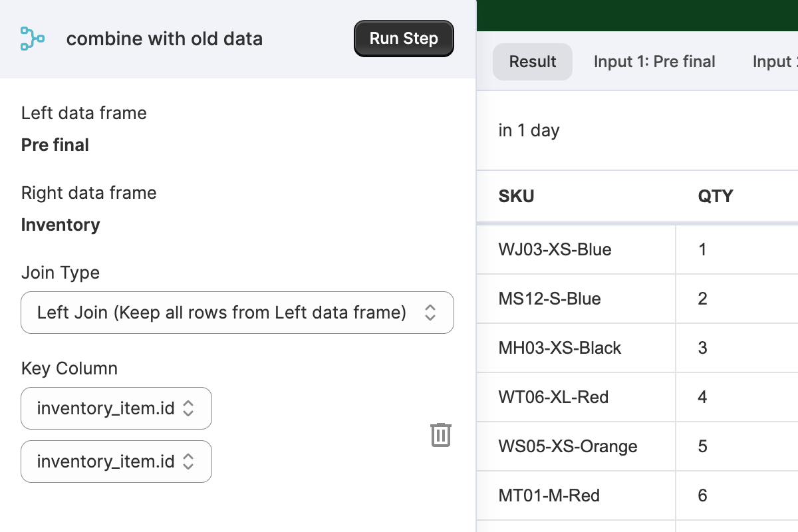
Task: Click the QTY column header
Action: click(x=715, y=196)
